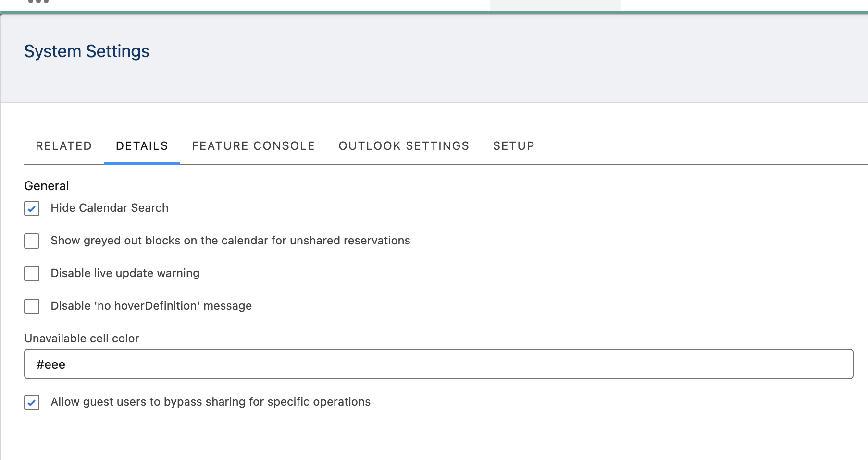Select the Details tab
The image size is (868, 460).
click(142, 146)
